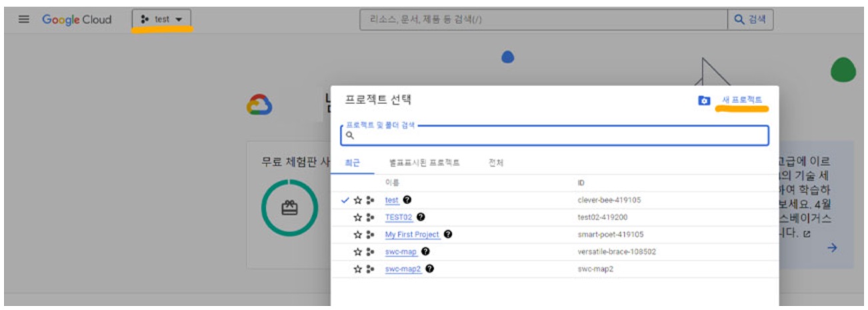
Task: Switch to the 전체 tab
Action: coord(496,163)
